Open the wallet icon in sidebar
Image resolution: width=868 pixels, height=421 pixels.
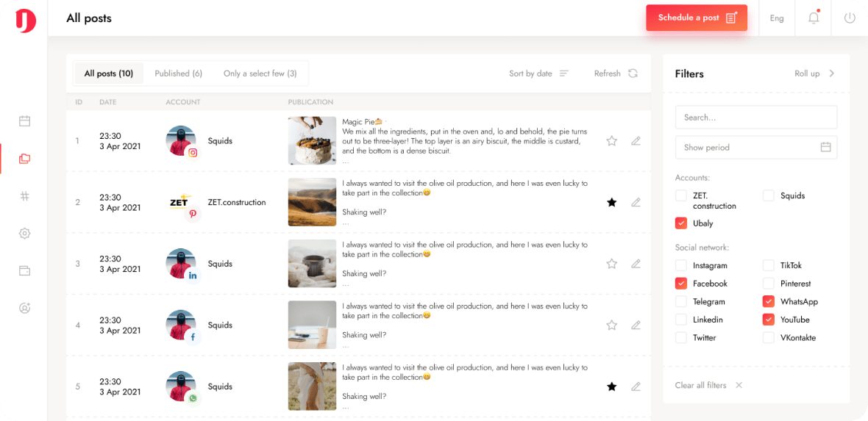pos(24,271)
